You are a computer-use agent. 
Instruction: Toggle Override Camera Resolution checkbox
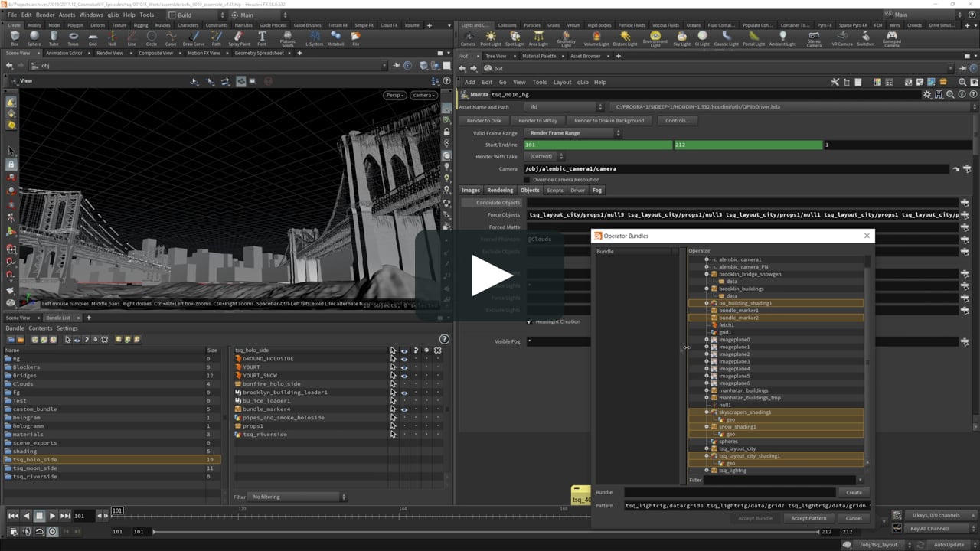pos(527,179)
